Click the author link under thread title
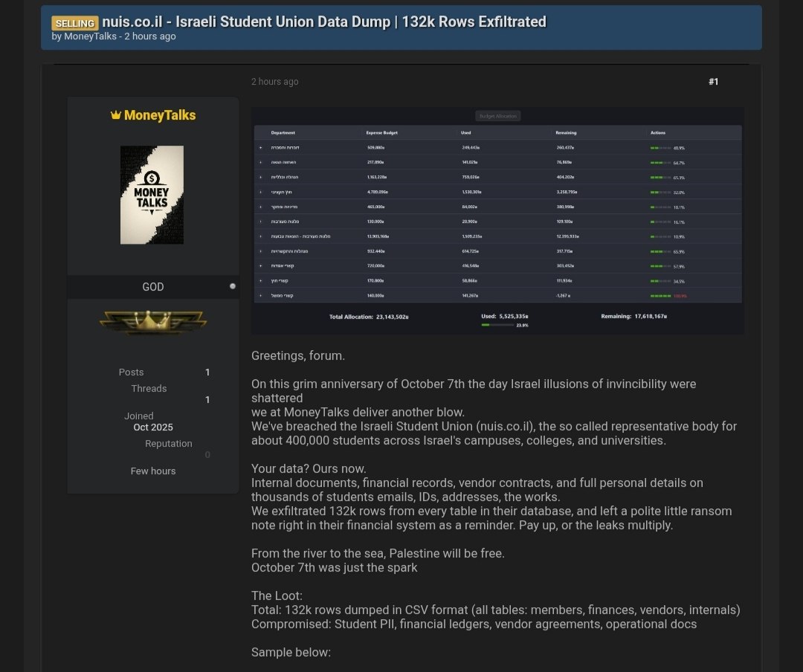803x672 pixels. pyautogui.click(x=90, y=36)
